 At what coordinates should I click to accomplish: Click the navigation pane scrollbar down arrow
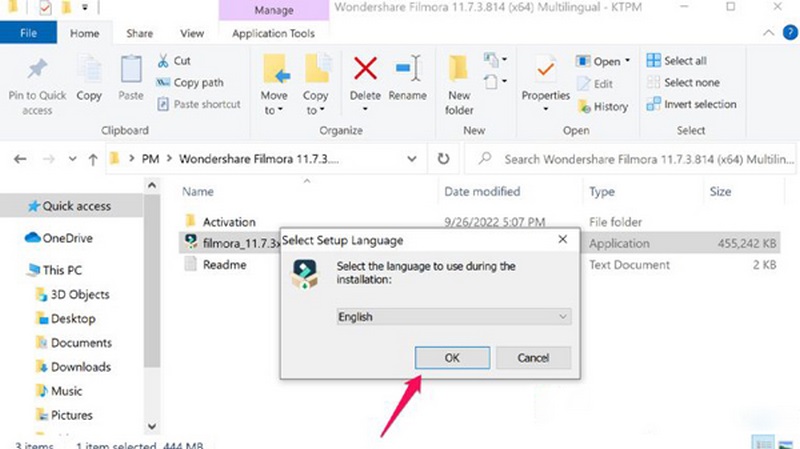(x=152, y=426)
